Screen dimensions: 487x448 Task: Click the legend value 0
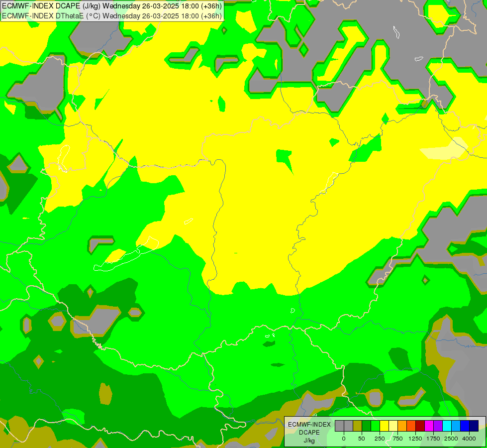(x=344, y=439)
